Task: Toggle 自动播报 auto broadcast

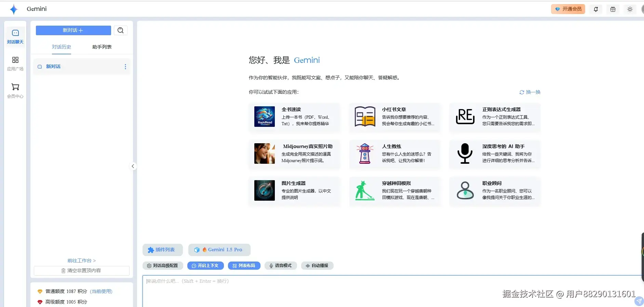Action: [317, 266]
